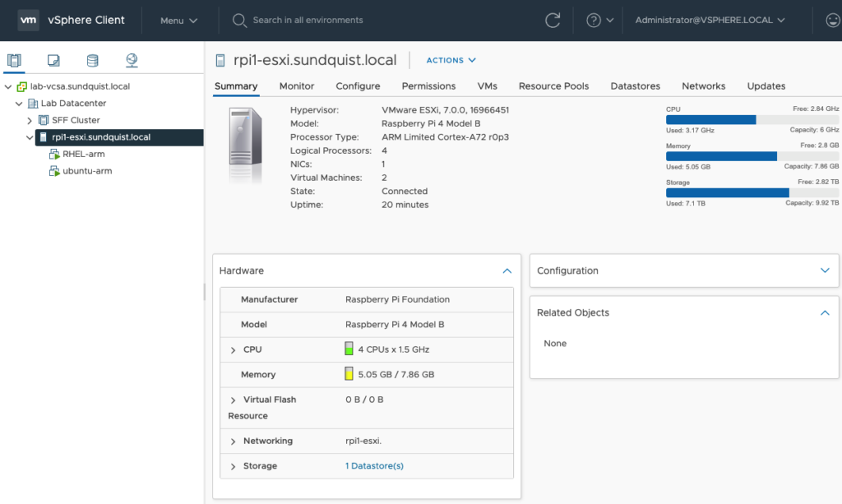Image resolution: width=842 pixels, height=504 pixels.
Task: Click the yellow Memory status icon in Hardware
Action: click(349, 373)
